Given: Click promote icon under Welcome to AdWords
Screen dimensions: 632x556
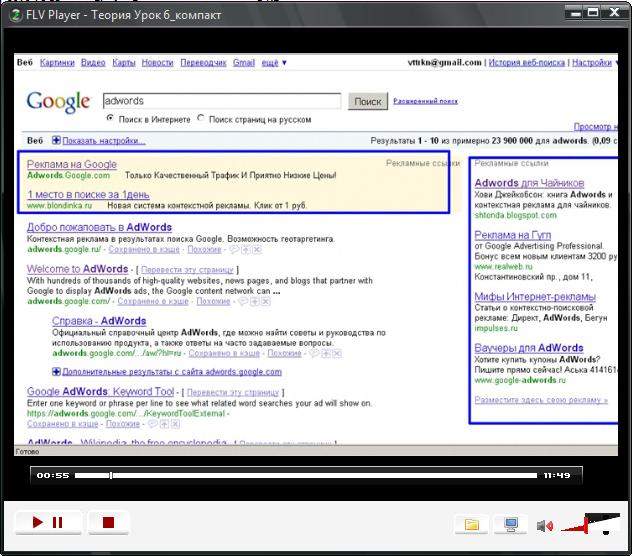Looking at the screenshot, I should (x=254, y=301).
